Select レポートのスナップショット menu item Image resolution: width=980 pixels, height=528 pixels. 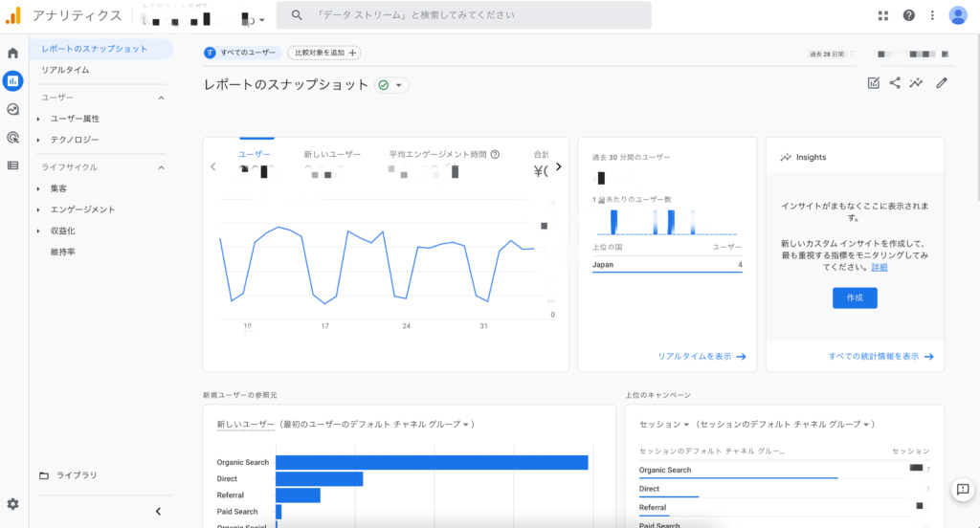[102, 49]
